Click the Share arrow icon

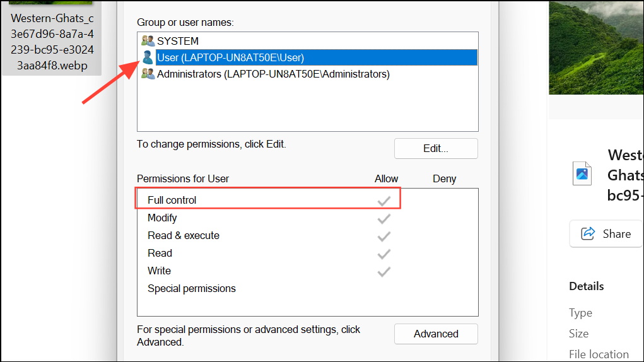point(588,233)
